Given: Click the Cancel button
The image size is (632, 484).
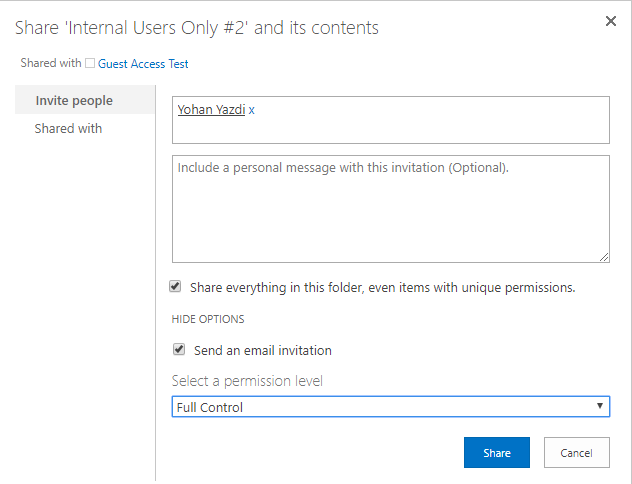Looking at the screenshot, I should pos(576,453).
